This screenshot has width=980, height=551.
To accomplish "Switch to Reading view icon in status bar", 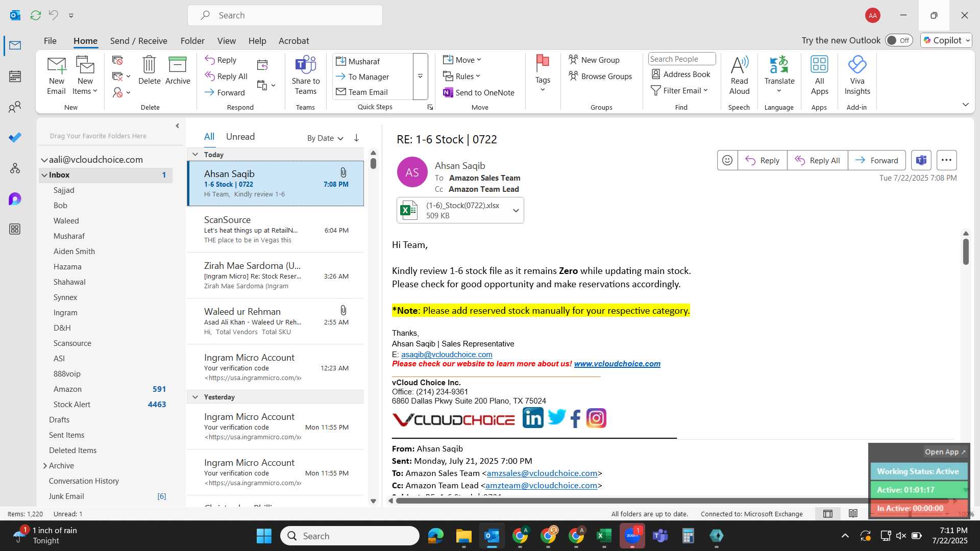I will [x=853, y=514].
